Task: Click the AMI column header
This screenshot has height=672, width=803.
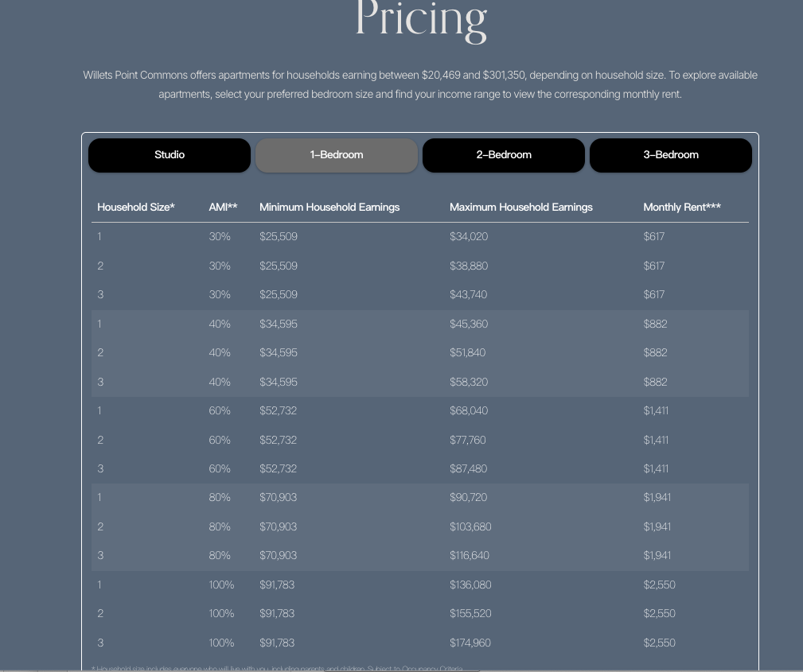Action: pyautogui.click(x=224, y=207)
